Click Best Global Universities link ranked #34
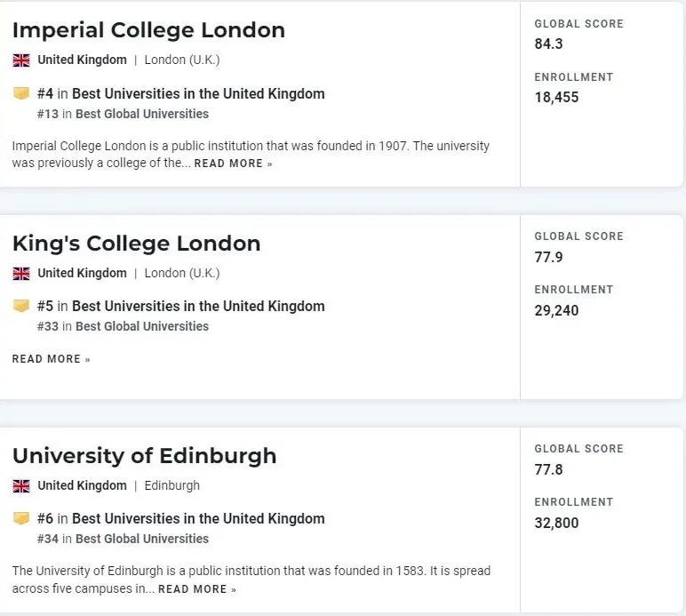Image resolution: width=686 pixels, height=616 pixels. 142,539
